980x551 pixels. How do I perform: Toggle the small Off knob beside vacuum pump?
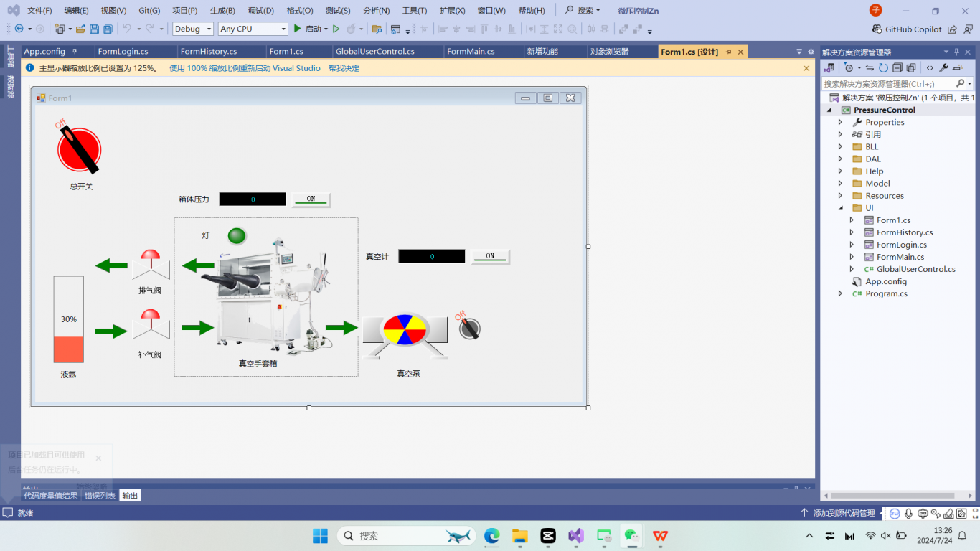click(470, 328)
